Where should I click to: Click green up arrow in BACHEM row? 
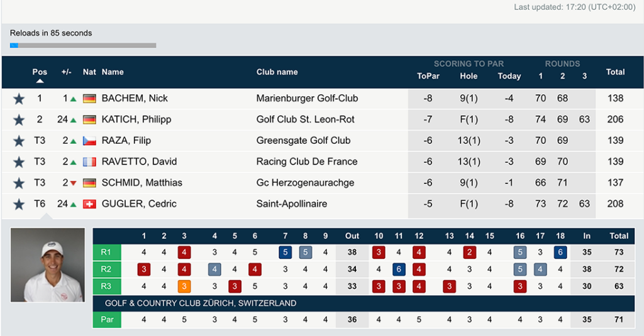(73, 99)
